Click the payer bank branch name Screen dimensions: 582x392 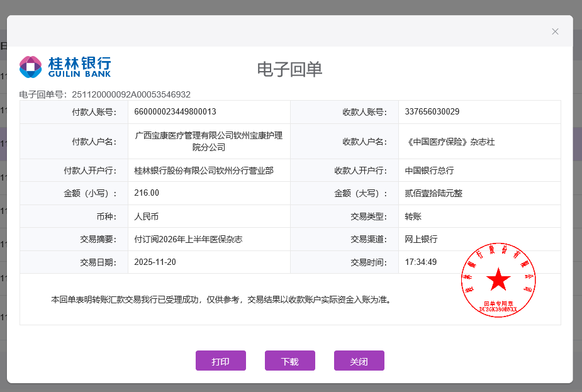204,171
